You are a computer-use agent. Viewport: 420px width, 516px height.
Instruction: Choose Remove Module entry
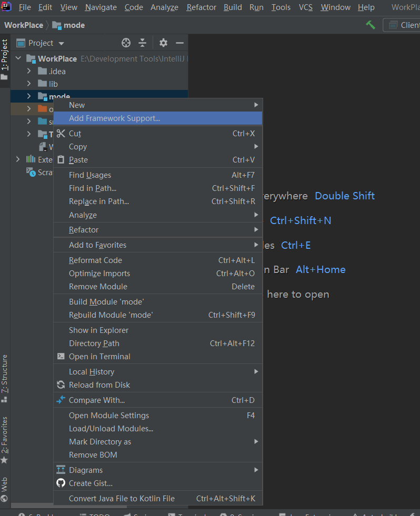(158, 287)
